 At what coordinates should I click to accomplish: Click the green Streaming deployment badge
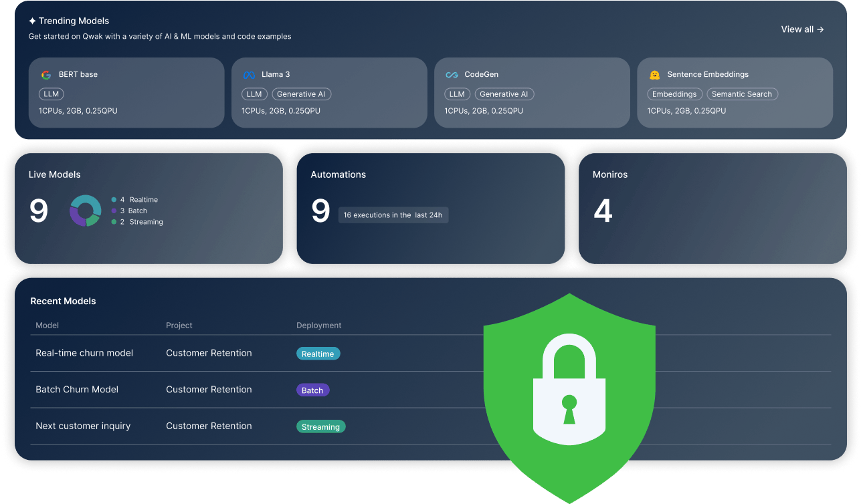click(x=320, y=426)
